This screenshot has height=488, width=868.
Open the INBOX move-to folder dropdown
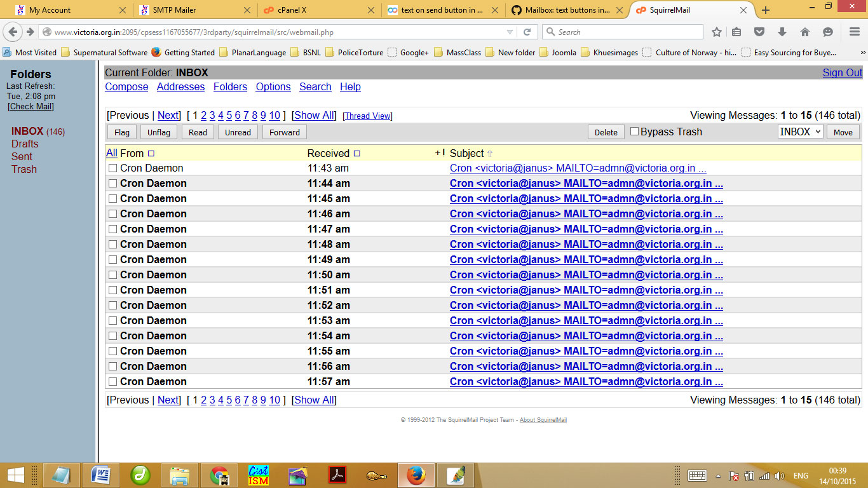pyautogui.click(x=800, y=132)
